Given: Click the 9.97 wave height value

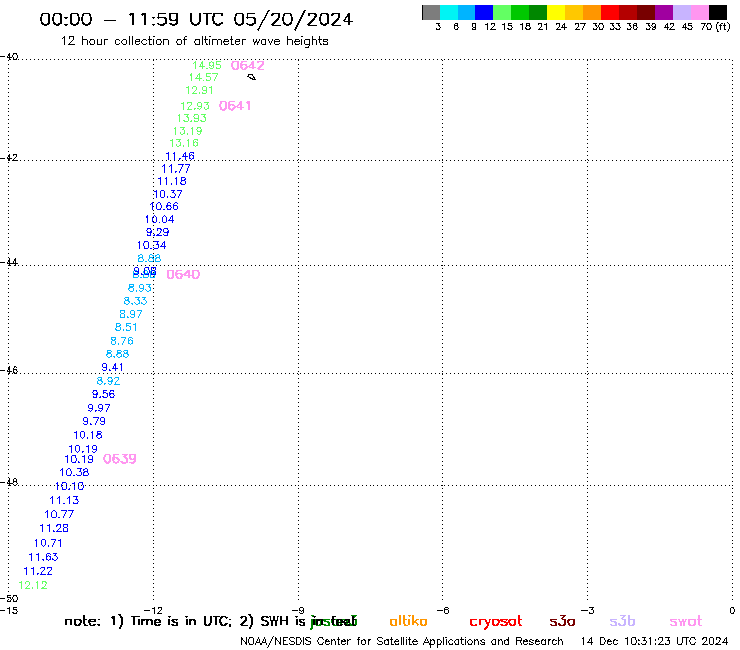Looking at the screenshot, I should pyautogui.click(x=99, y=408).
